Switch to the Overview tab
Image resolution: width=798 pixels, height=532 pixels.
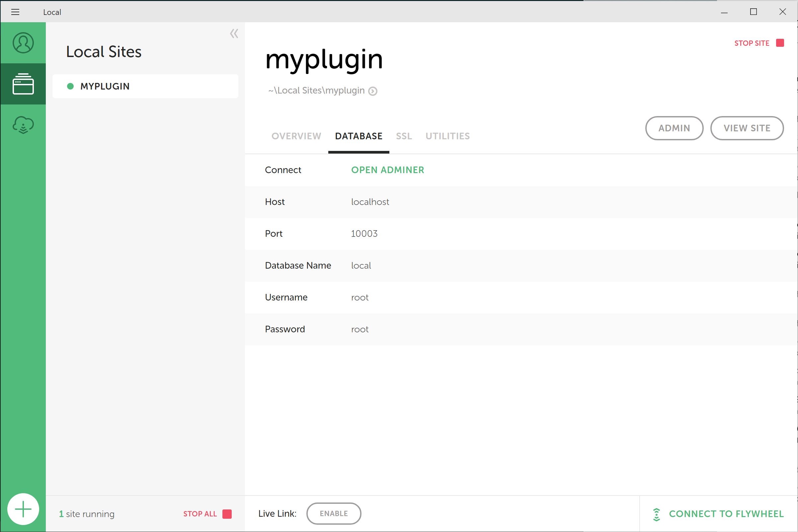[x=296, y=136]
